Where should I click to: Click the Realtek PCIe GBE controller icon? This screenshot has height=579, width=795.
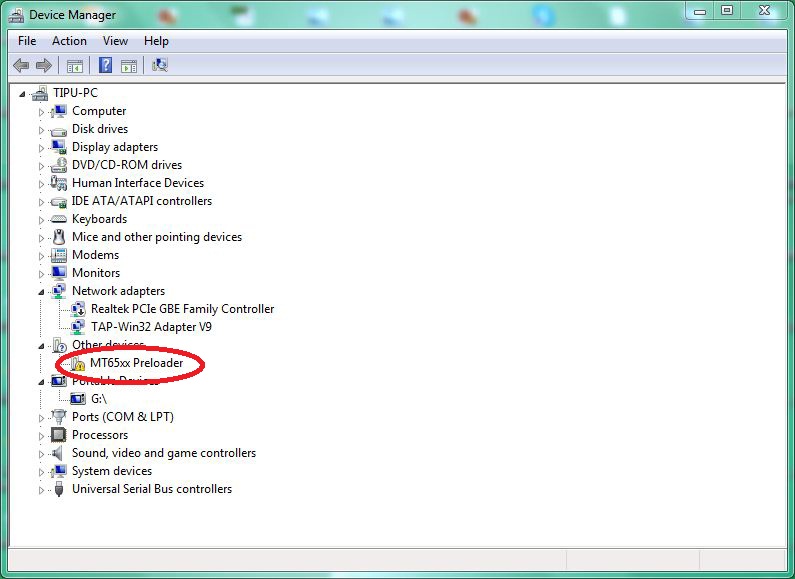[78, 309]
